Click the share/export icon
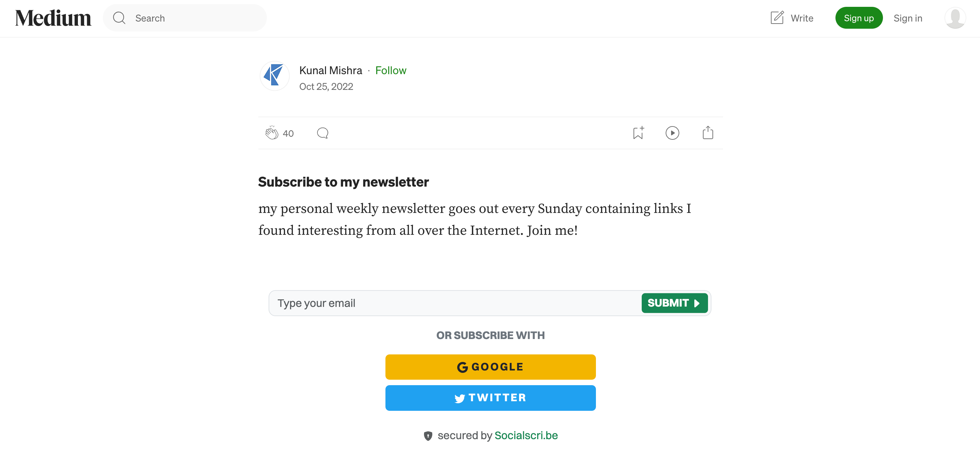The width and height of the screenshot is (980, 473). [708, 132]
